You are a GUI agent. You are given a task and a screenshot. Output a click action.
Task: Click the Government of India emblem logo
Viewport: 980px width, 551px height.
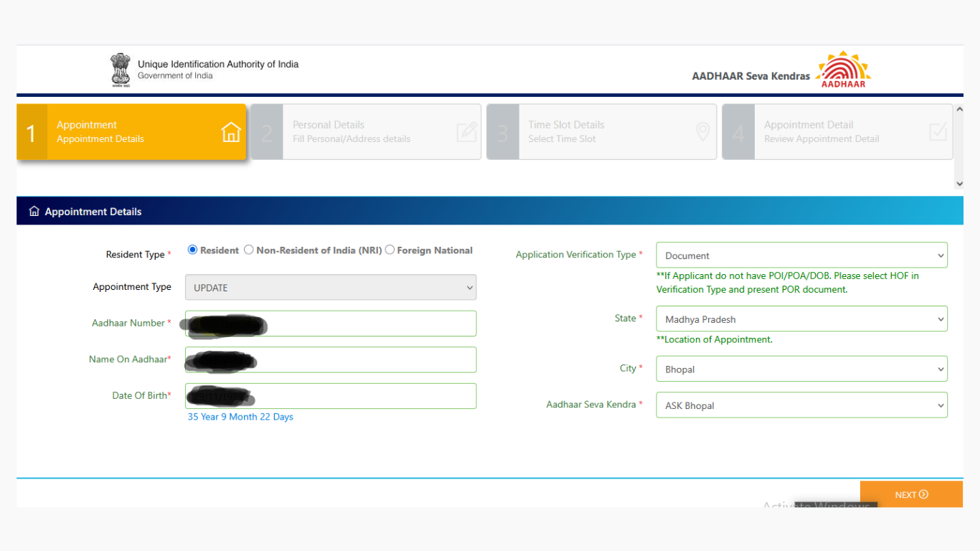(x=121, y=70)
